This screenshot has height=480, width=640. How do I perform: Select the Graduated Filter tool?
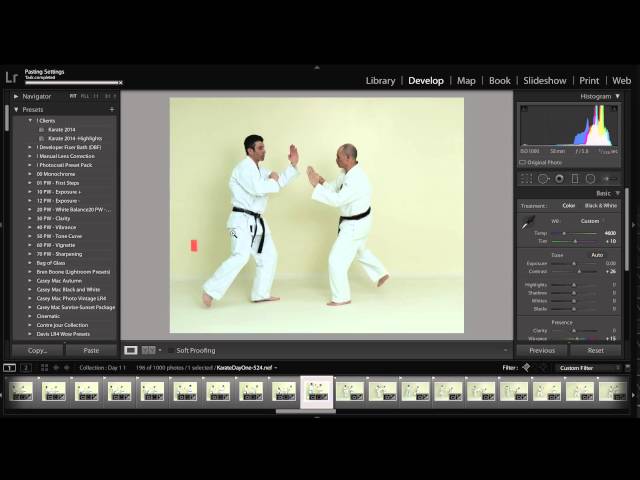click(x=575, y=179)
